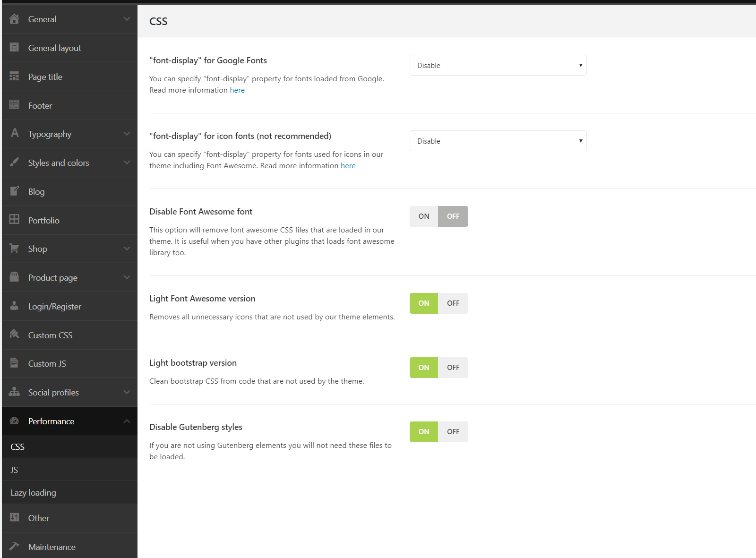The height and width of the screenshot is (558, 756).
Task: Collapse the Performance section chevron
Action: (127, 421)
